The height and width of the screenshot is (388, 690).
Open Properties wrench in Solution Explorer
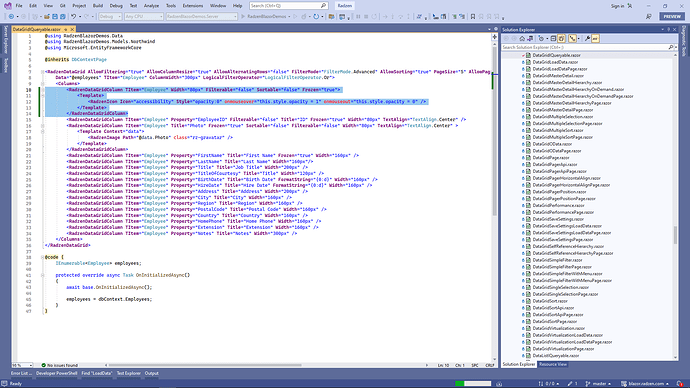click(587, 39)
